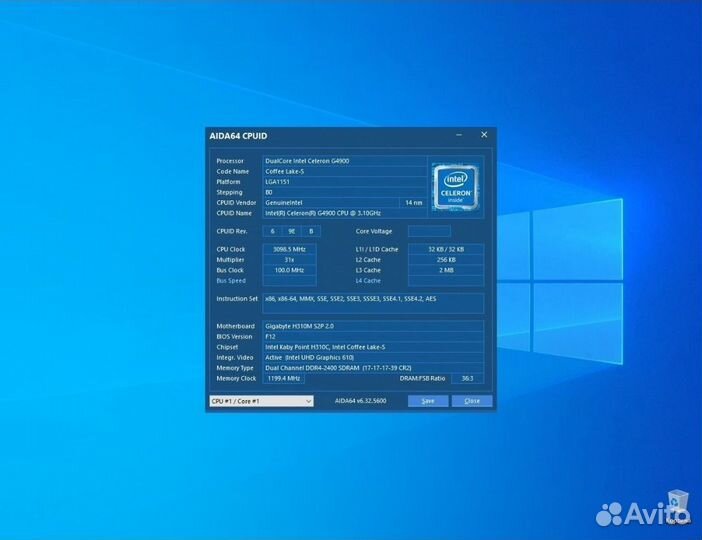Click the Motherboard value Gigabyte H310M S2P 2.0
The width and height of the screenshot is (702, 540).
[x=373, y=326]
